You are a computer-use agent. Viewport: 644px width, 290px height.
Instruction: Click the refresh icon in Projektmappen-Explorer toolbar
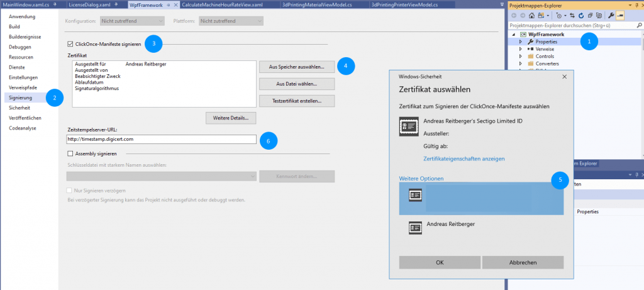tap(581, 15)
